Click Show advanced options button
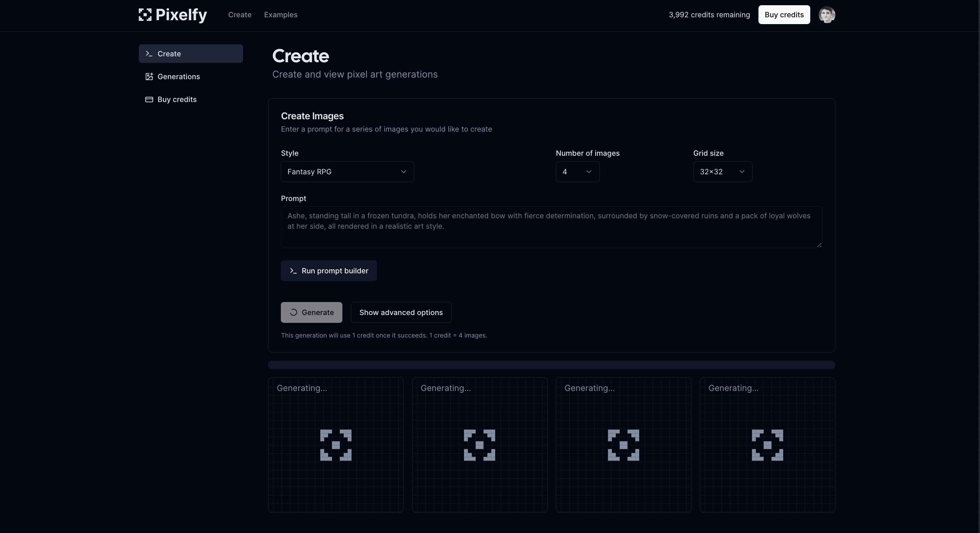This screenshot has height=533, width=980. point(401,312)
